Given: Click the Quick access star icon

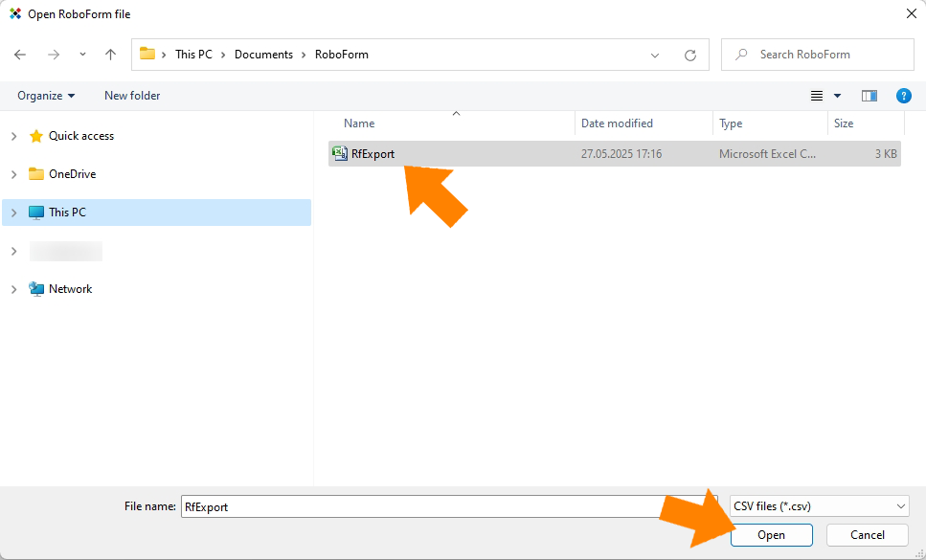Looking at the screenshot, I should coord(36,136).
